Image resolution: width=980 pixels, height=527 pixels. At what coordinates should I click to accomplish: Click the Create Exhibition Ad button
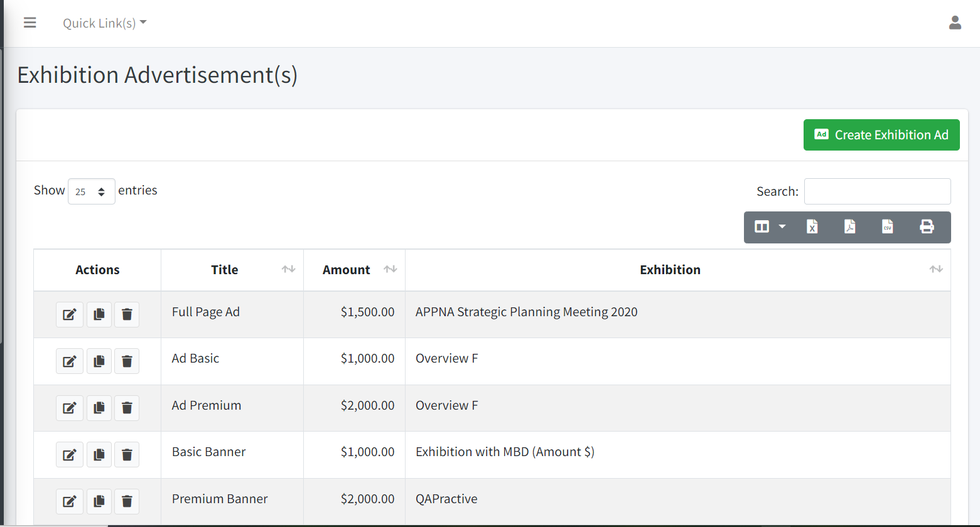[x=881, y=135]
